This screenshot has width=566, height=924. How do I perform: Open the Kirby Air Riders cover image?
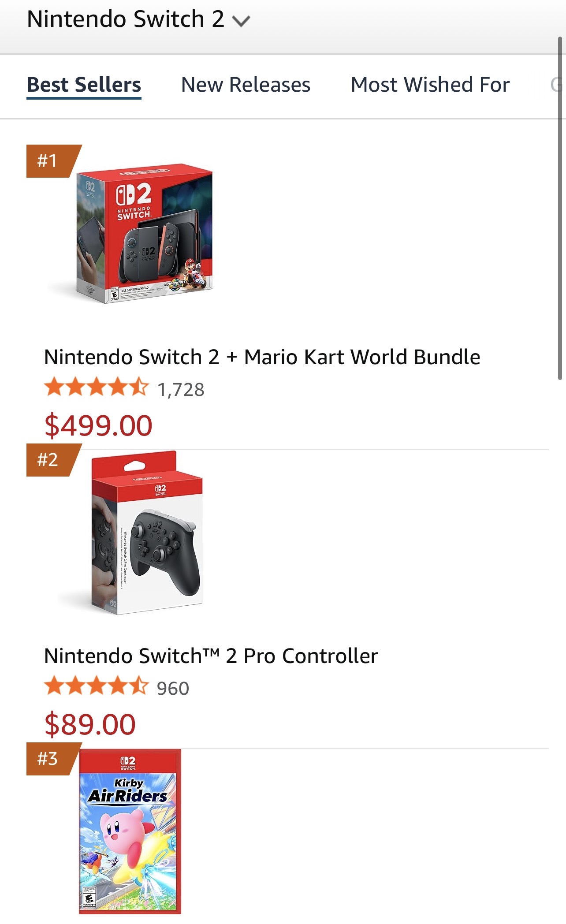[130, 831]
